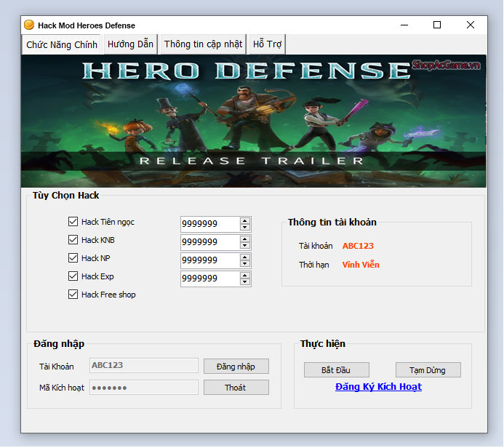Open the Hướng Dẫn tab
Screen dimensions: 504x448
click(x=130, y=44)
